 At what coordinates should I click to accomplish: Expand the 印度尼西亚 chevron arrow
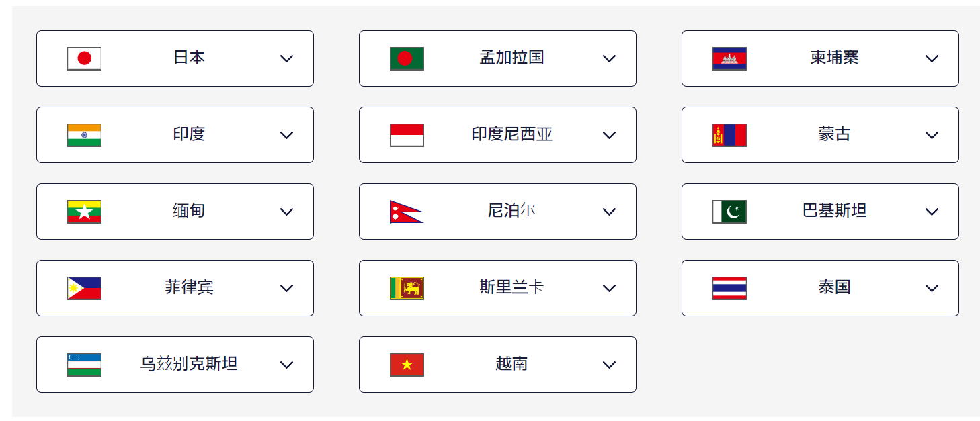pos(609,135)
